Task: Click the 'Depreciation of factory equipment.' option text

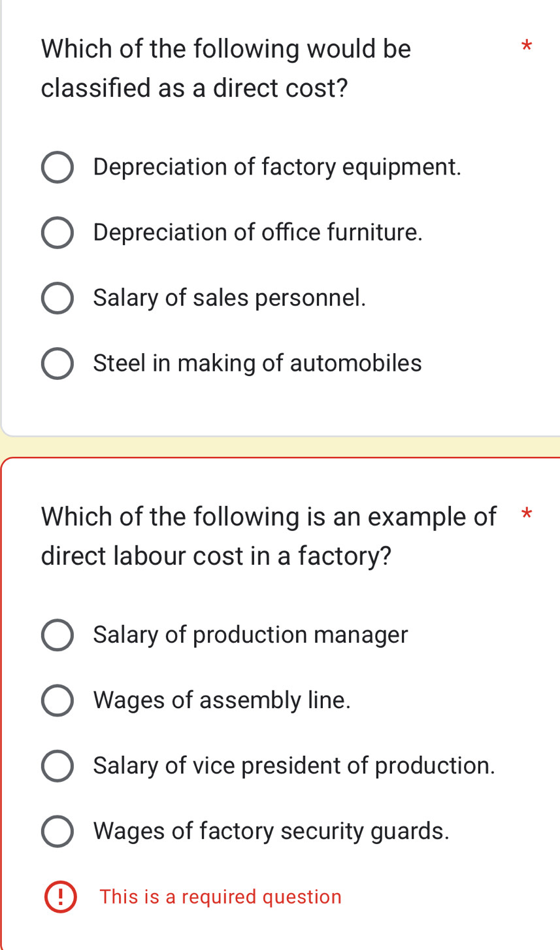Action: click(x=277, y=167)
